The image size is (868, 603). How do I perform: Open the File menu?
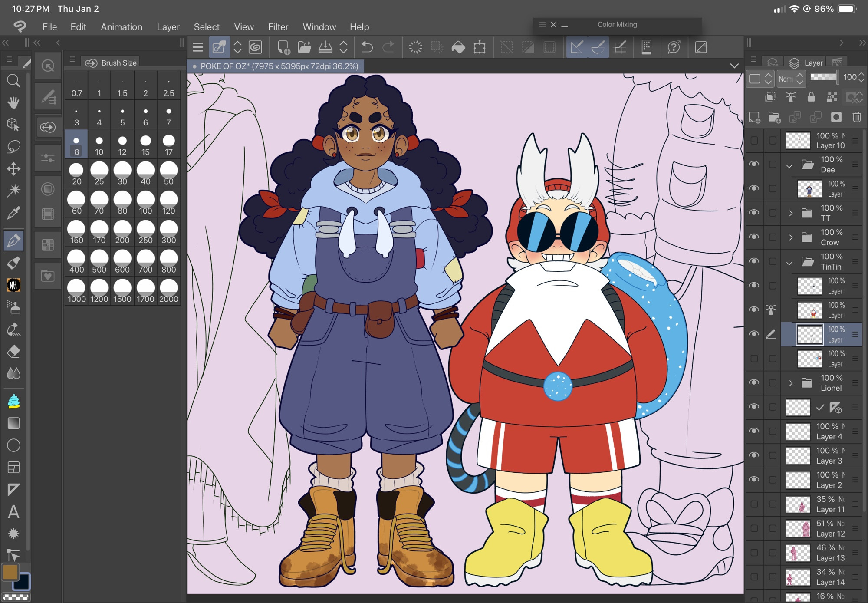(x=49, y=27)
